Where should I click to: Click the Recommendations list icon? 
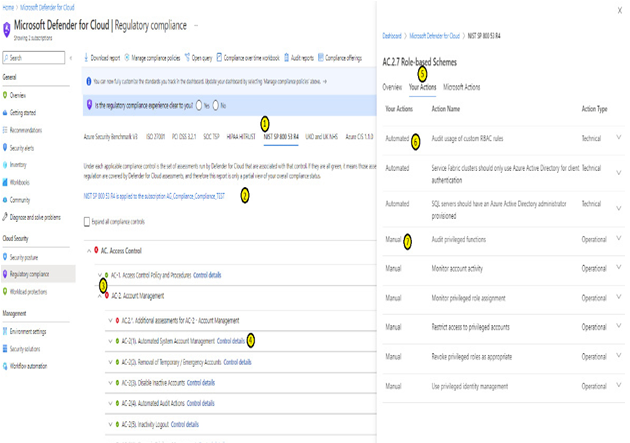click(5, 130)
